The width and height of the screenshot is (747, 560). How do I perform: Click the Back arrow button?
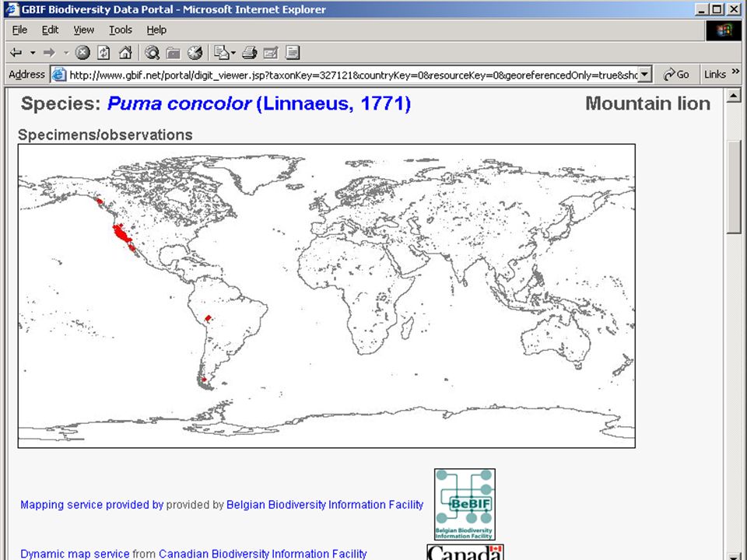[x=16, y=52]
